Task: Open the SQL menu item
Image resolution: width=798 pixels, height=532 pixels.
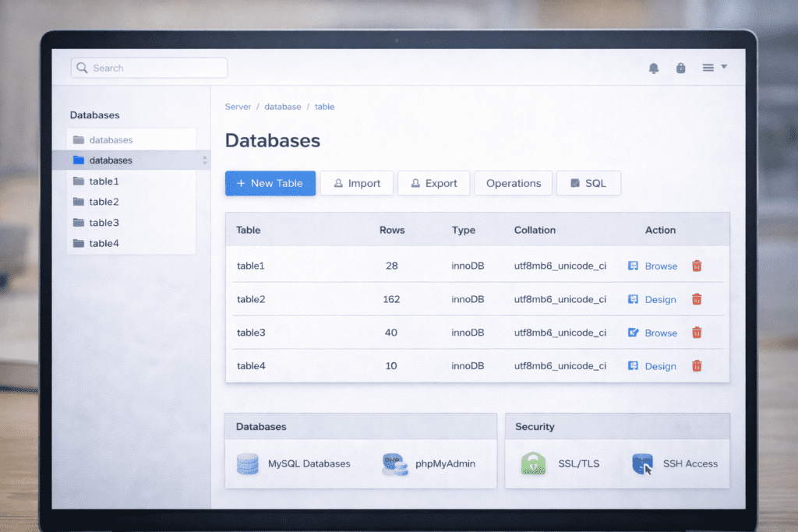Action: (588, 183)
